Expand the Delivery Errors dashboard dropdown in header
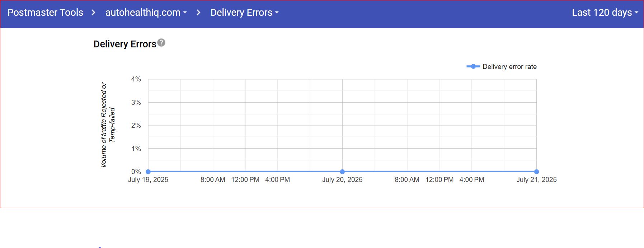This screenshot has width=644, height=248. (244, 13)
